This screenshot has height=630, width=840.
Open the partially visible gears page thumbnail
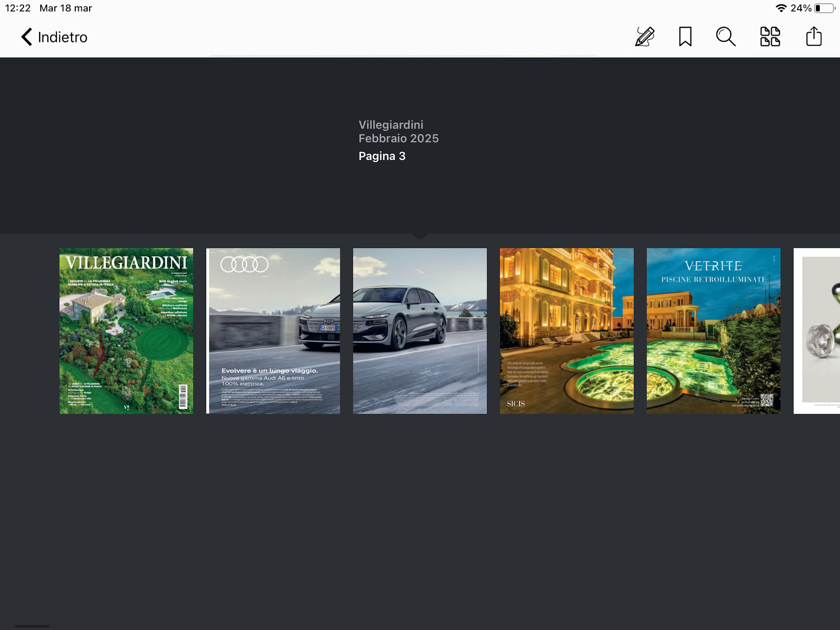(816, 331)
